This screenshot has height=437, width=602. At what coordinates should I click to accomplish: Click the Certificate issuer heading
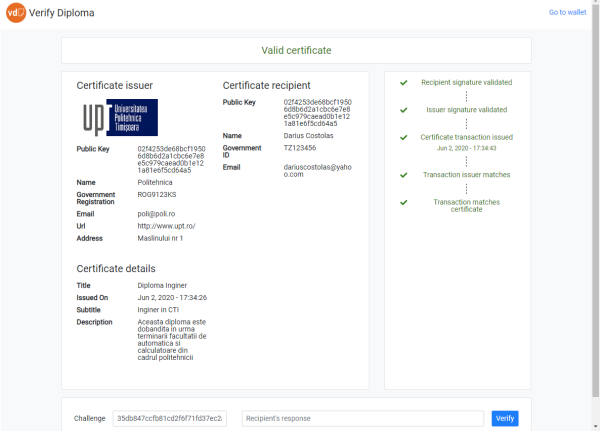(x=114, y=86)
